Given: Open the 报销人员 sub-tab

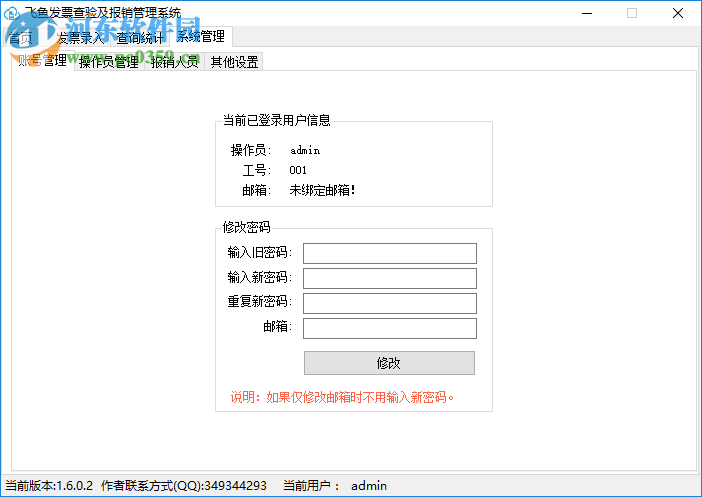Looking at the screenshot, I should (175, 62).
